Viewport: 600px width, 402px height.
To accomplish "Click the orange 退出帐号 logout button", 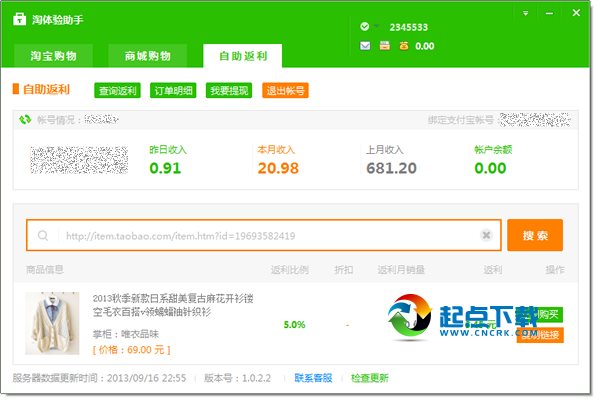I will [285, 91].
